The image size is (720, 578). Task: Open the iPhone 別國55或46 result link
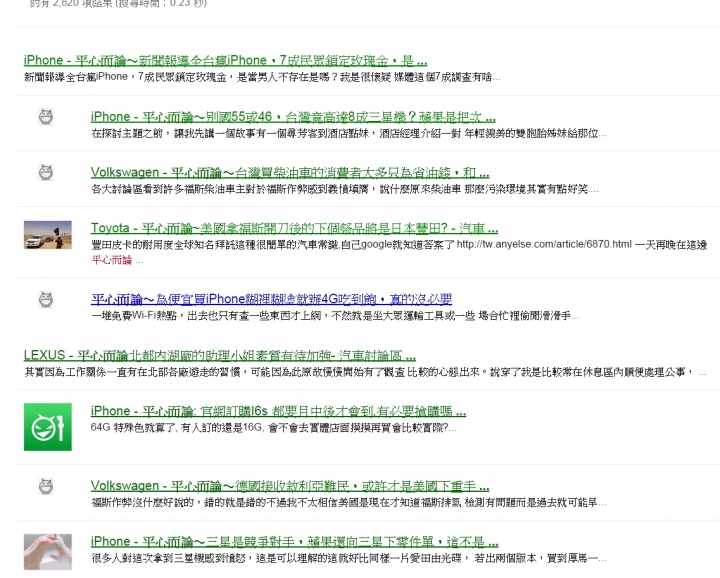[x=293, y=117]
